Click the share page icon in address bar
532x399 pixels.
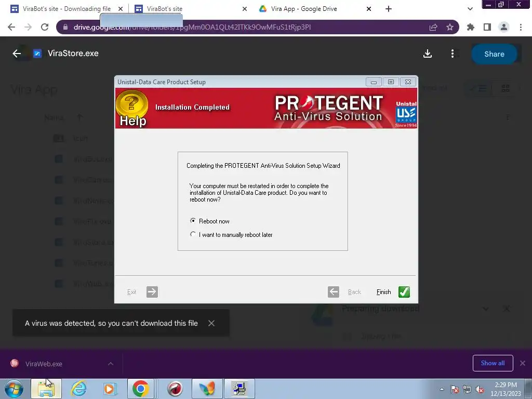433,27
